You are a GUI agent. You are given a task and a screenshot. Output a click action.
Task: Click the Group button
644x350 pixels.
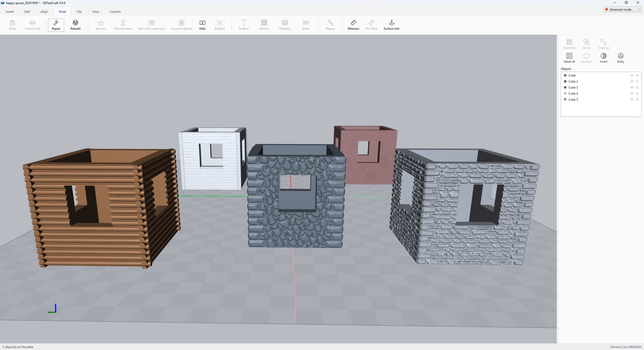[x=586, y=44]
